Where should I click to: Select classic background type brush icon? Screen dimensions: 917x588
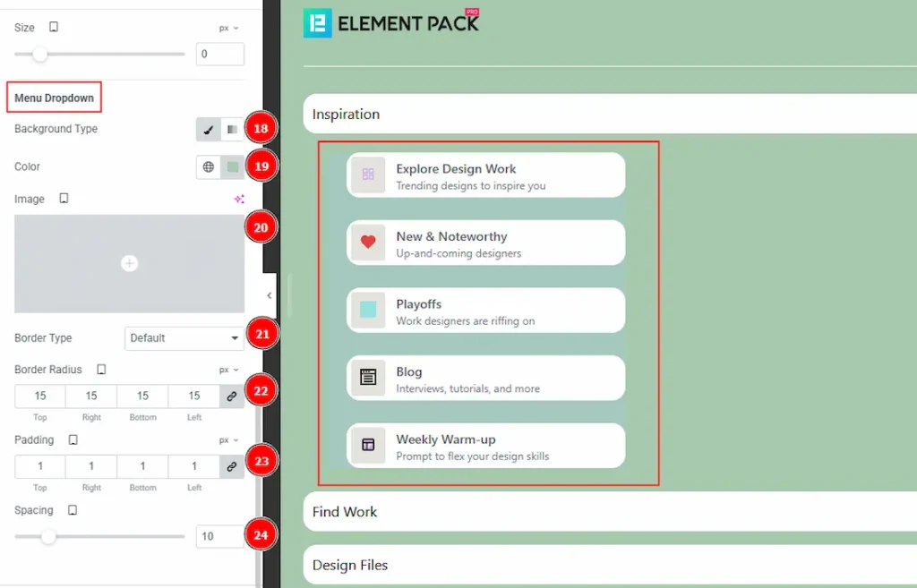209,130
